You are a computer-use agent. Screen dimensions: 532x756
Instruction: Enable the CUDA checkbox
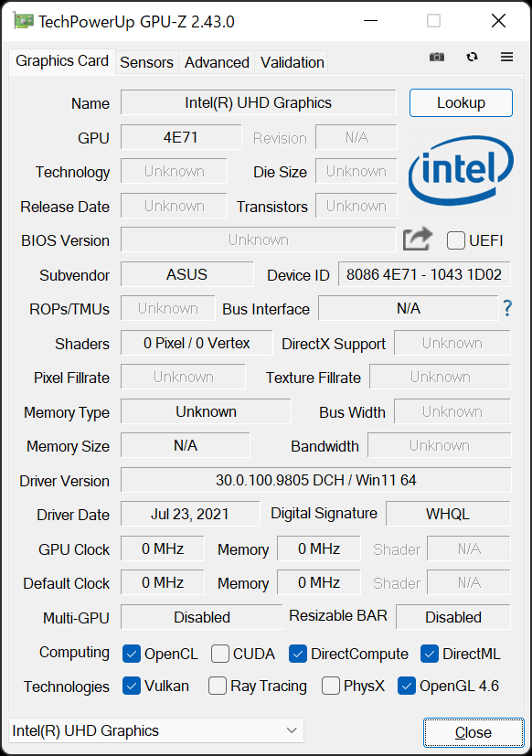click(x=219, y=654)
